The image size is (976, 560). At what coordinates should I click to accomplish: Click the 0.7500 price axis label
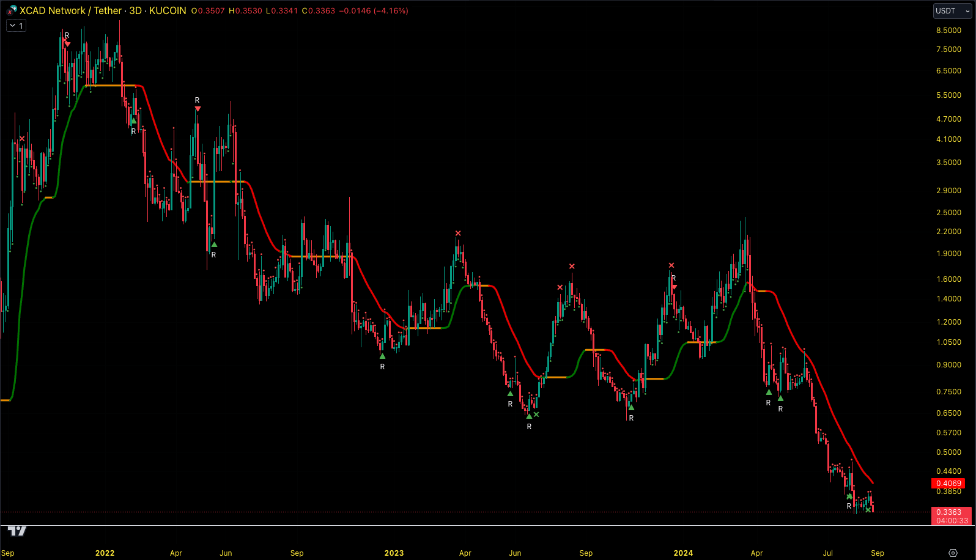coord(948,392)
